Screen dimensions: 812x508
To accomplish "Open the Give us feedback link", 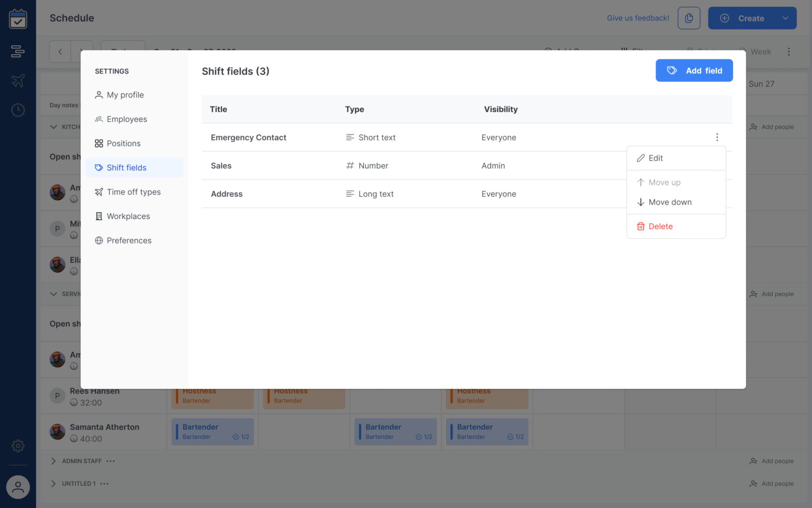I will pos(637,17).
